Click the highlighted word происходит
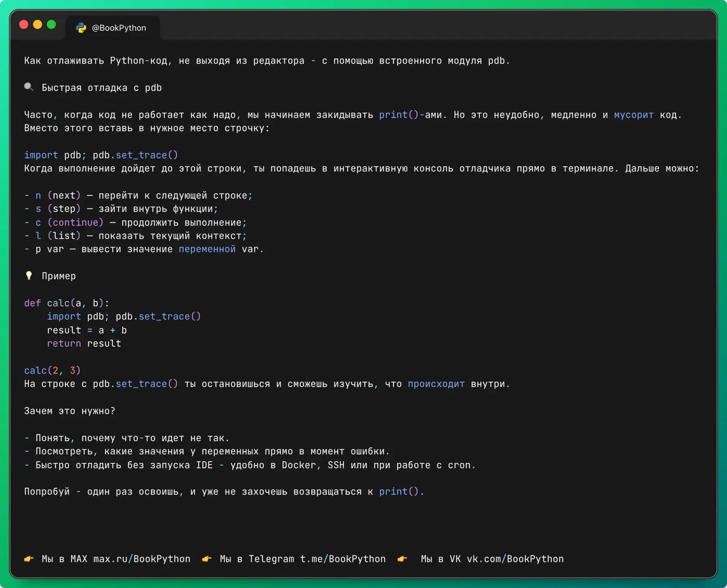Viewport: 727px width, 588px height. (436, 384)
